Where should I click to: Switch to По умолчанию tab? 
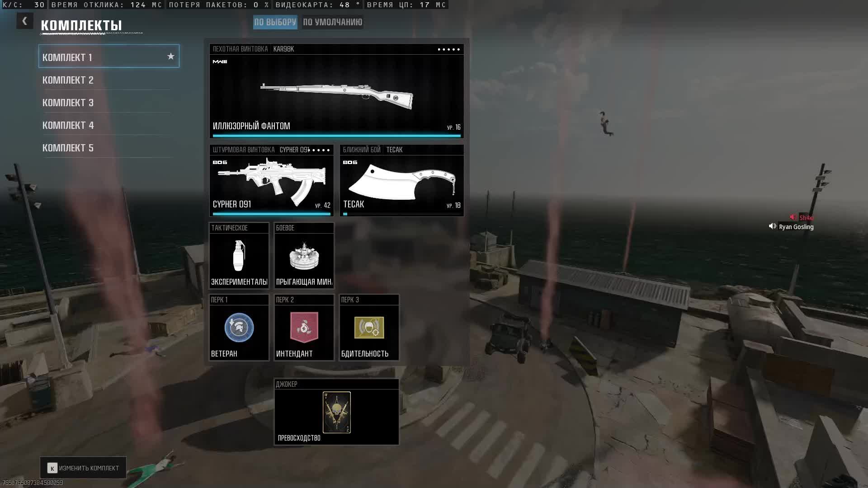click(332, 22)
